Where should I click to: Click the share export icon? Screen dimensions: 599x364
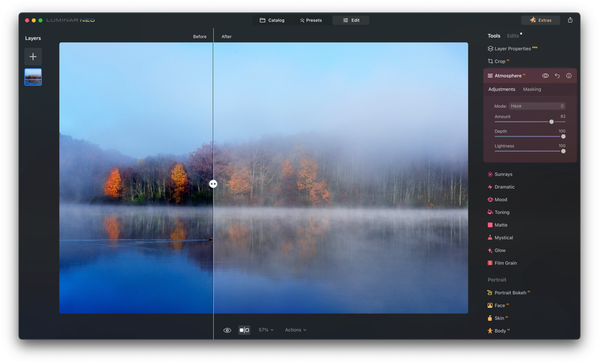(570, 20)
